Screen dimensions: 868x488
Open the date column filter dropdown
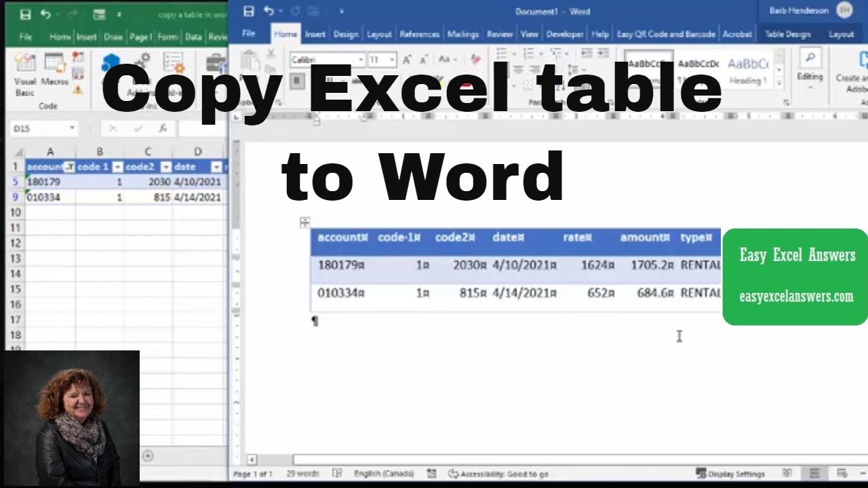pyautogui.click(x=216, y=167)
